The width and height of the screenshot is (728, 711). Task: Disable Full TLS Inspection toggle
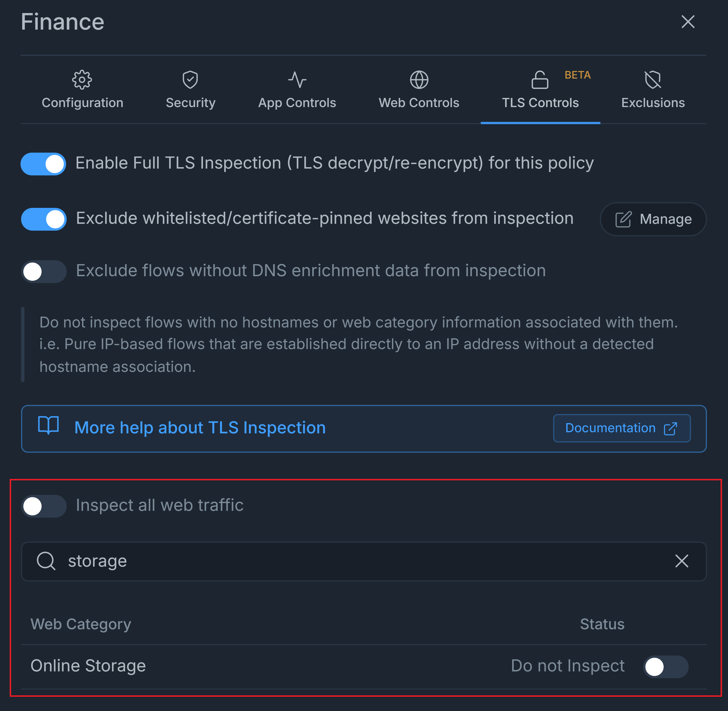pyautogui.click(x=43, y=164)
